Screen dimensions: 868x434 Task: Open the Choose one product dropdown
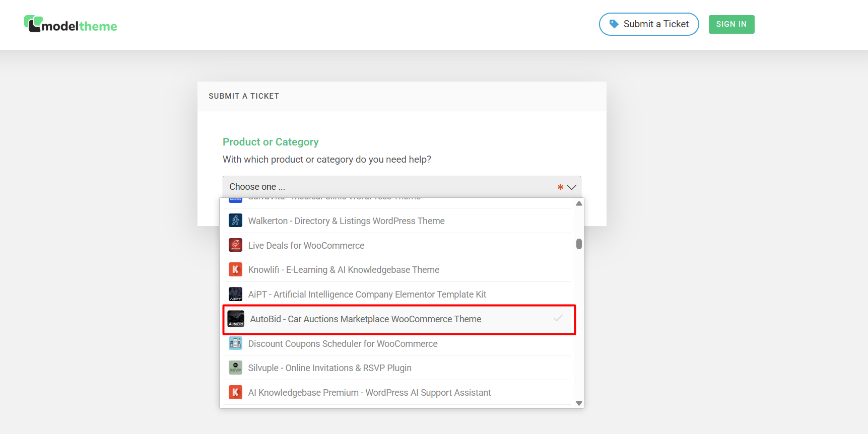pos(402,187)
